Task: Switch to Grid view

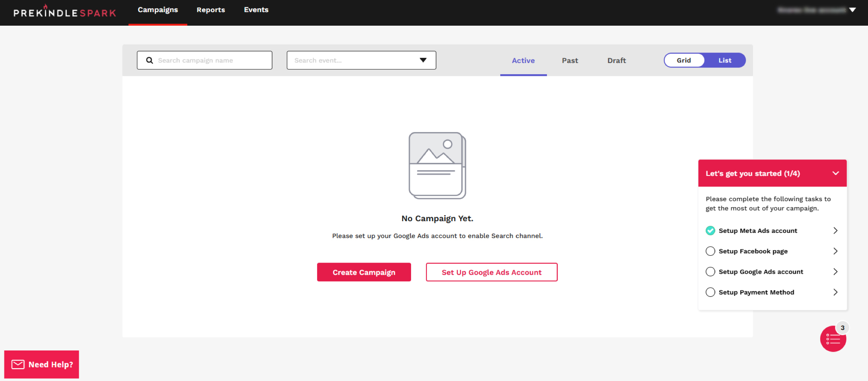Action: pyautogui.click(x=684, y=60)
